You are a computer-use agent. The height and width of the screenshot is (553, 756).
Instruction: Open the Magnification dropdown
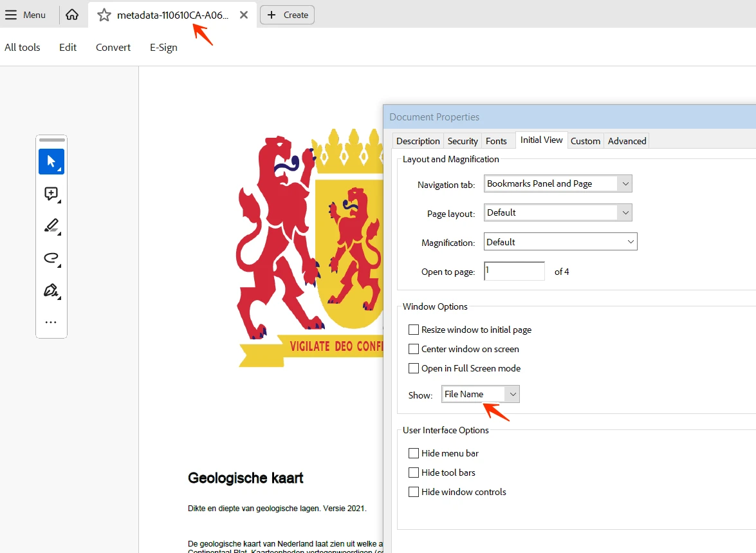click(x=560, y=242)
